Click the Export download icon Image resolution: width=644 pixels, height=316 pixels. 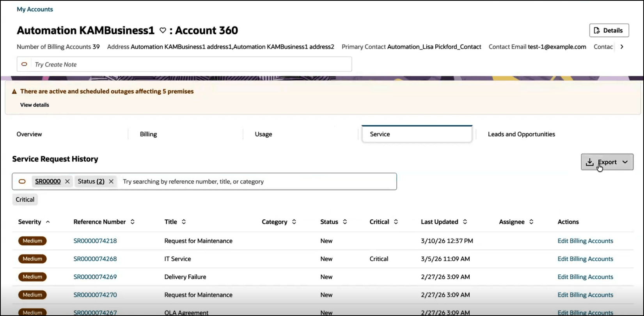[x=590, y=162]
